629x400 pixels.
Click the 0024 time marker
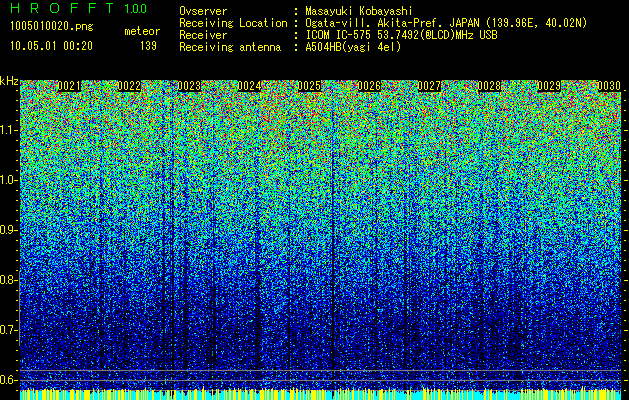249,86
